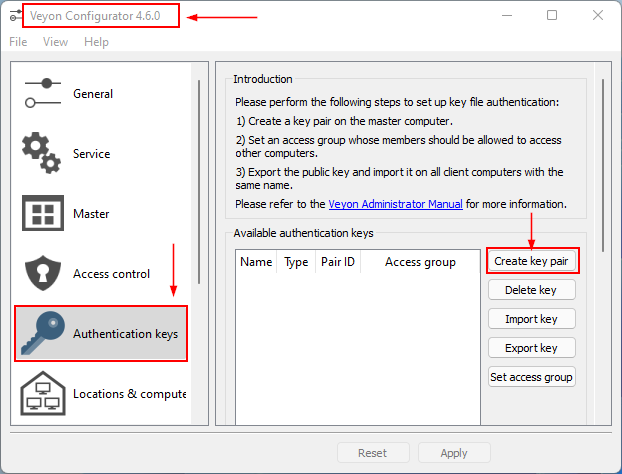
Task: Select the Authentication keys label
Action: click(125, 334)
